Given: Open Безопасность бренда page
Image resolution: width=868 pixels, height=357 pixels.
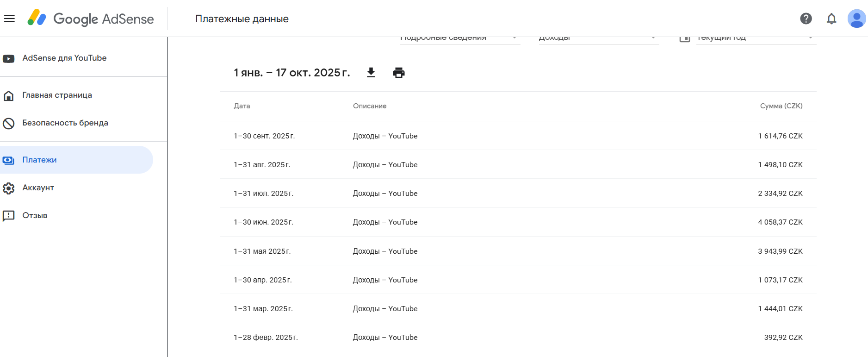Looking at the screenshot, I should click(x=65, y=123).
